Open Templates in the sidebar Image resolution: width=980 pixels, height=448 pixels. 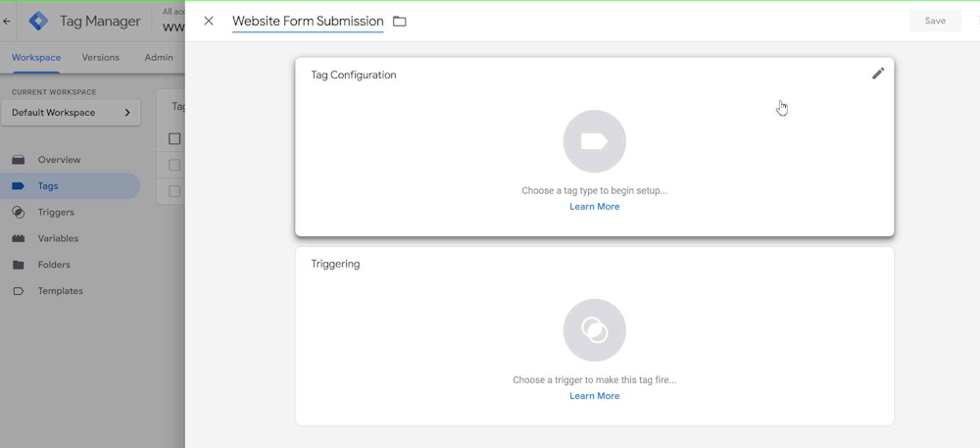click(x=60, y=291)
